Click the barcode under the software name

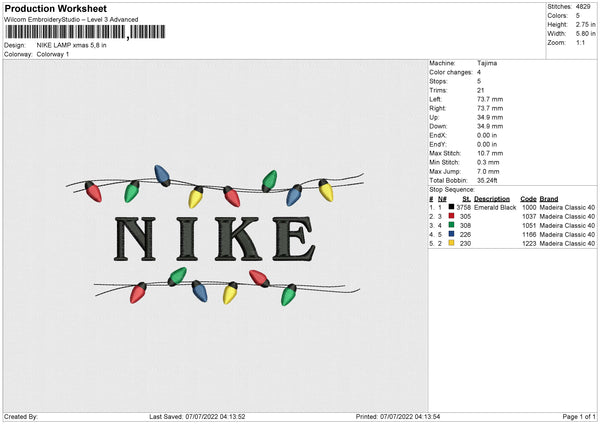coord(85,32)
